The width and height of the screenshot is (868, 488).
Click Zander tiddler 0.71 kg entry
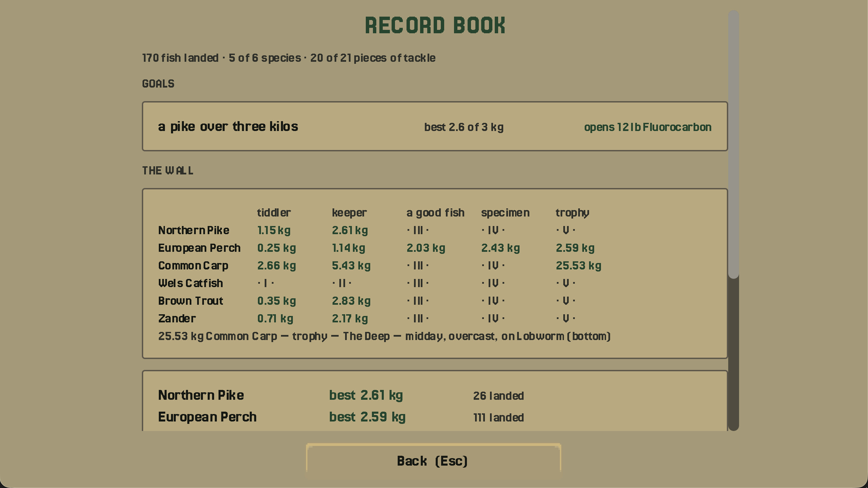(275, 319)
